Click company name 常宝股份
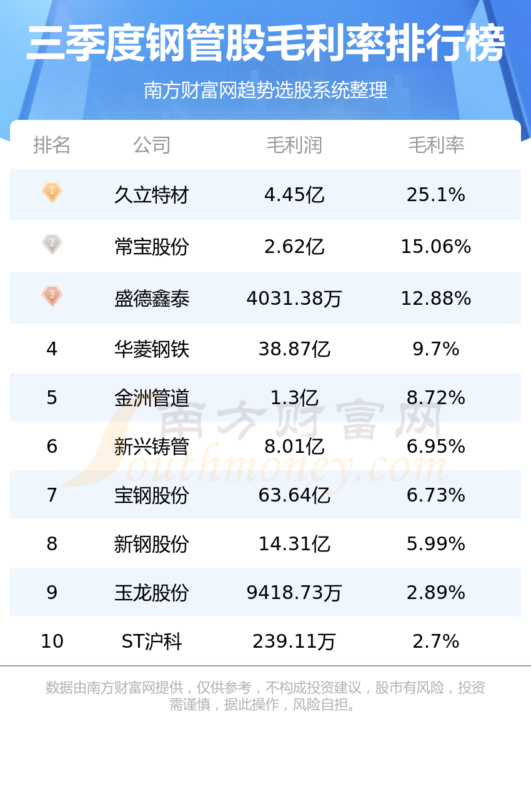531x812 pixels. click(x=152, y=247)
